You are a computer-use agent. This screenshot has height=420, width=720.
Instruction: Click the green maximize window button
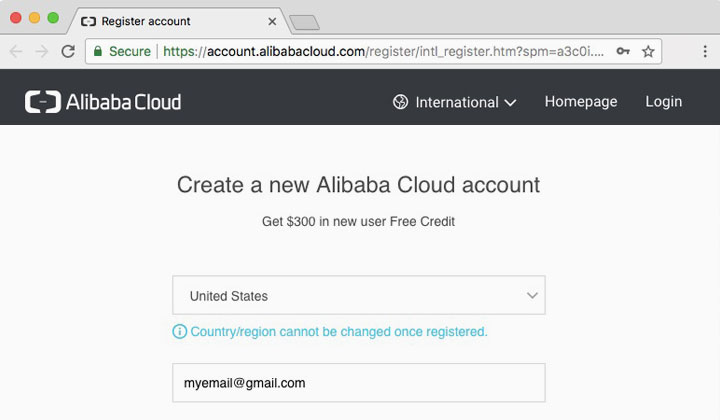tap(53, 18)
